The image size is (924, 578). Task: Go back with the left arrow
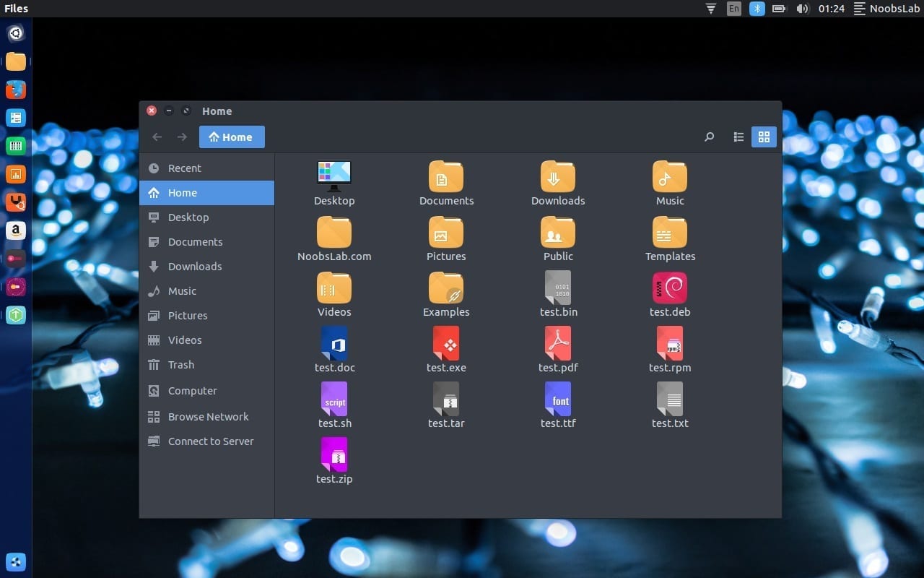pos(157,137)
